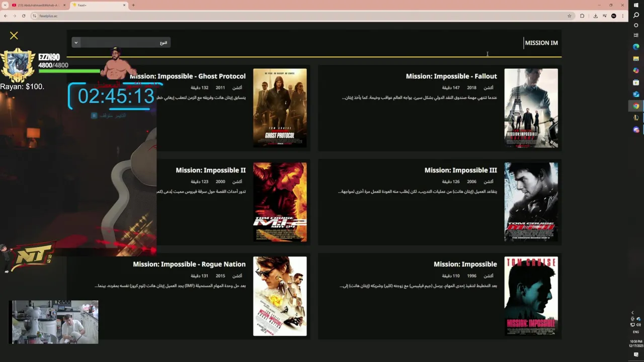Open the النوع type filter dropdown
This screenshot has height=362, width=644.
121,43
